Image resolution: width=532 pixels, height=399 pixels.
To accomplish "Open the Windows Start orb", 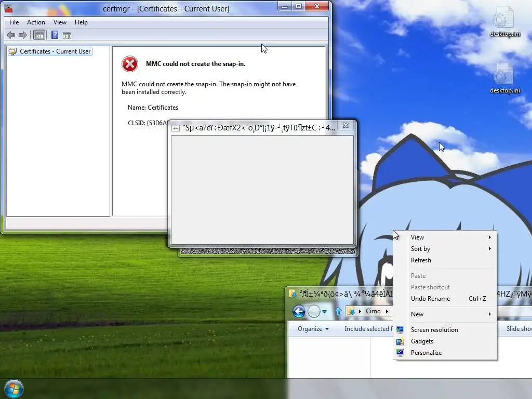I will point(14,389).
